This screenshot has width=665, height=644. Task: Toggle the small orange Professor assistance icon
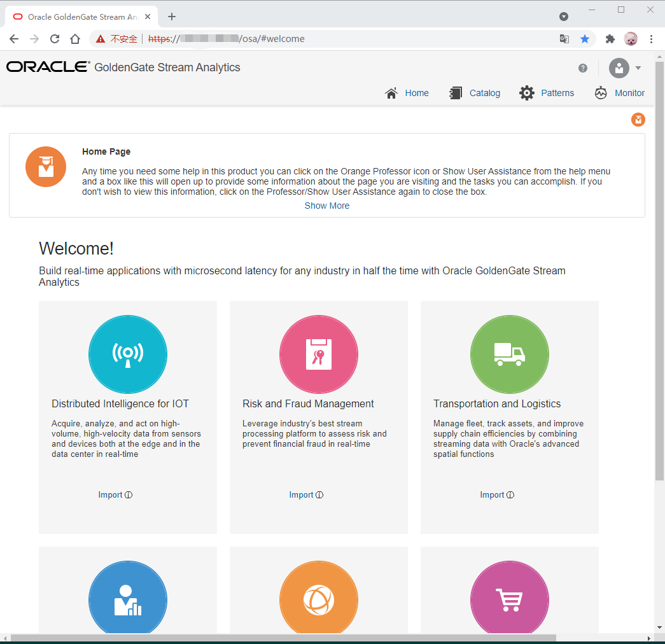tap(638, 120)
